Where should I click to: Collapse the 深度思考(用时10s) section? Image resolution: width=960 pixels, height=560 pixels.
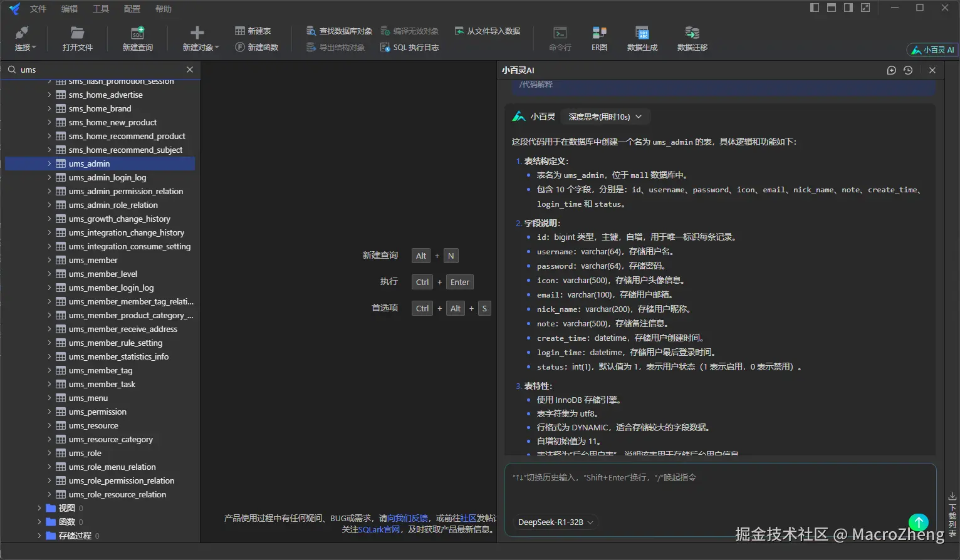(x=605, y=117)
